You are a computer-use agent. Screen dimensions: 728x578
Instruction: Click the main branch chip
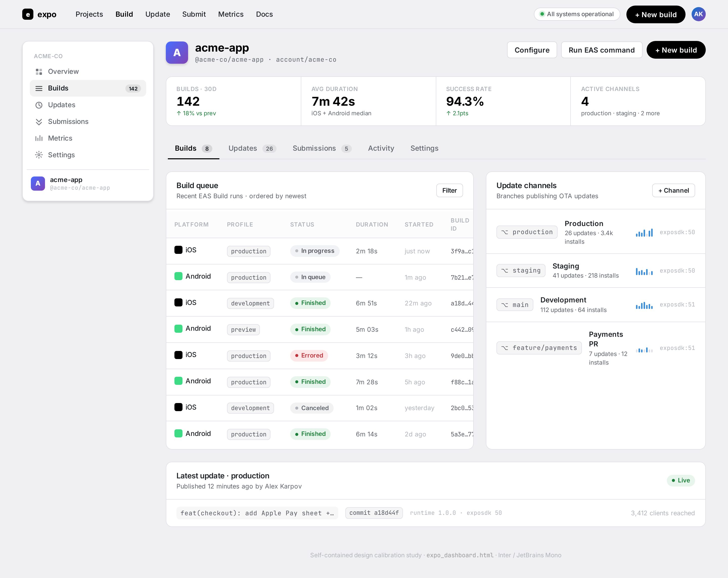[515, 305]
